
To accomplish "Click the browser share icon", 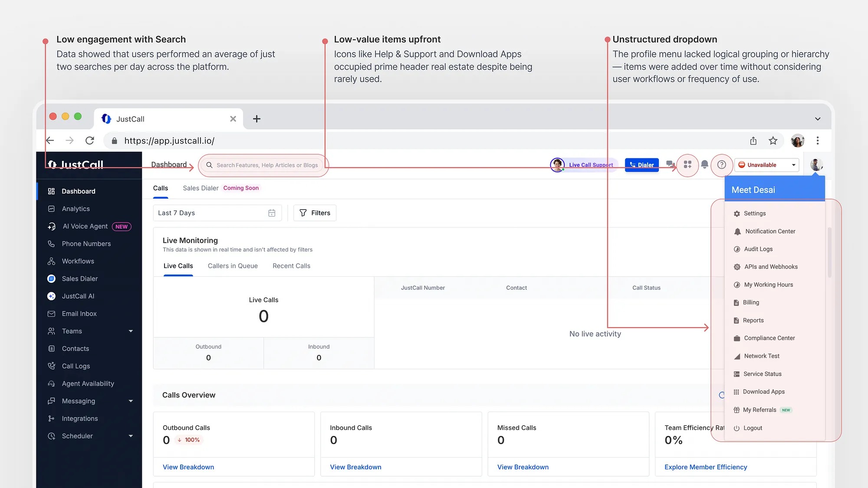I will [x=753, y=141].
